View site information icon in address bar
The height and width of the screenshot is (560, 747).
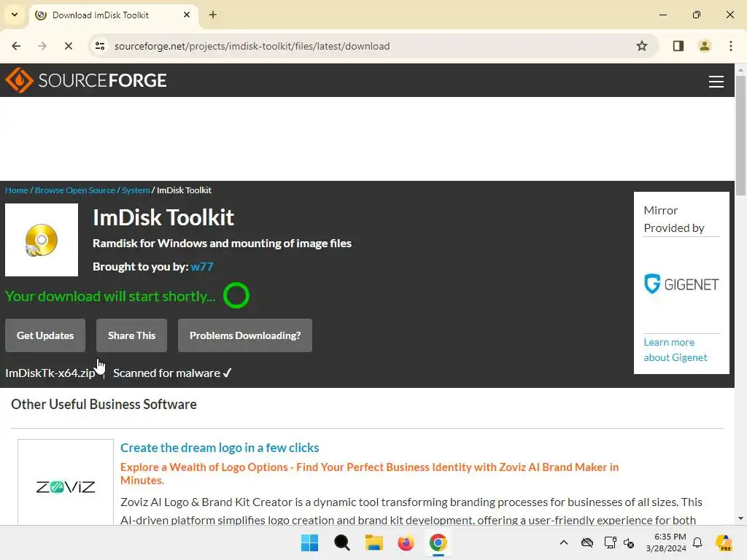click(x=100, y=46)
